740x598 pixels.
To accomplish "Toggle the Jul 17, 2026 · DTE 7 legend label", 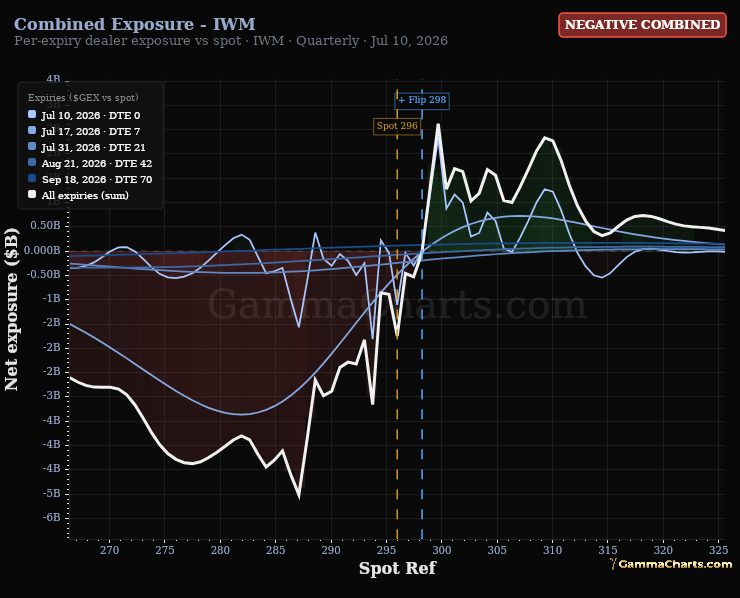I will click(91, 132).
